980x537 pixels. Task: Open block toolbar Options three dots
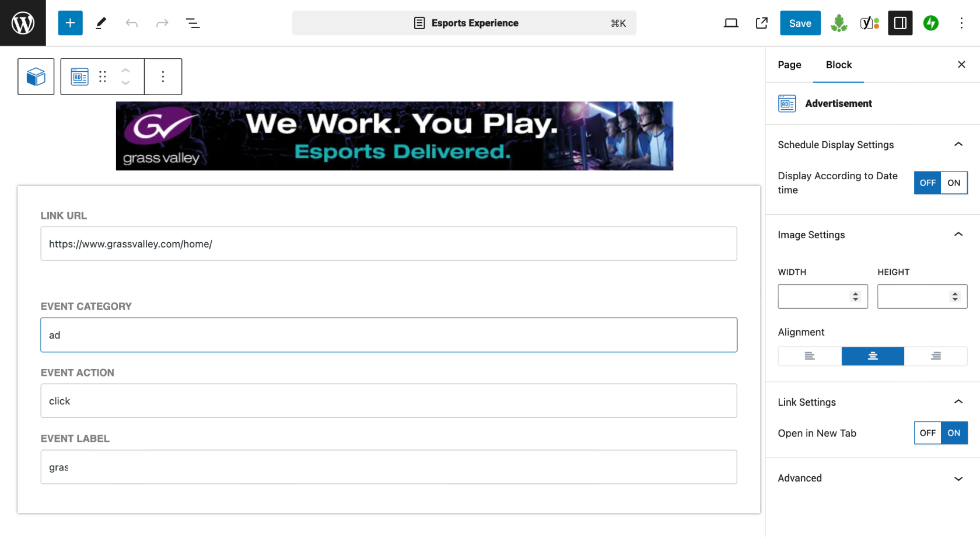pyautogui.click(x=163, y=76)
